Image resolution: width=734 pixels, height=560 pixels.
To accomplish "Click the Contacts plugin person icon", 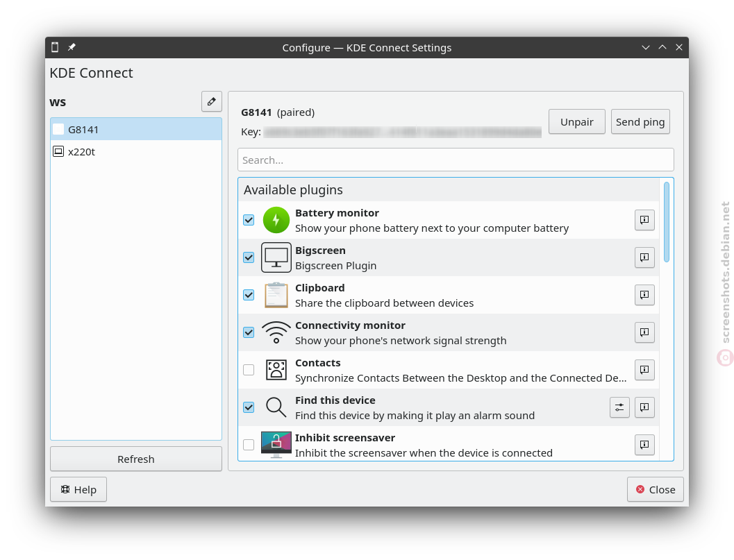I will [276, 370].
